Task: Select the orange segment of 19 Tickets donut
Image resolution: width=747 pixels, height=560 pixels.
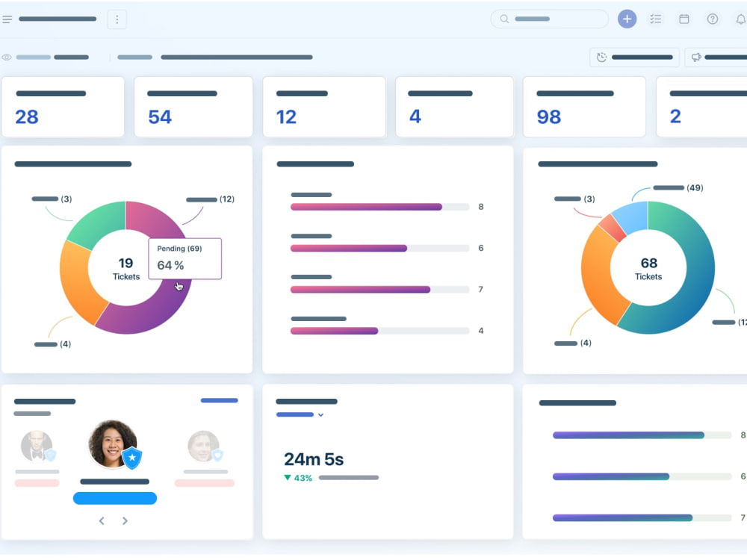Action: tap(80, 284)
